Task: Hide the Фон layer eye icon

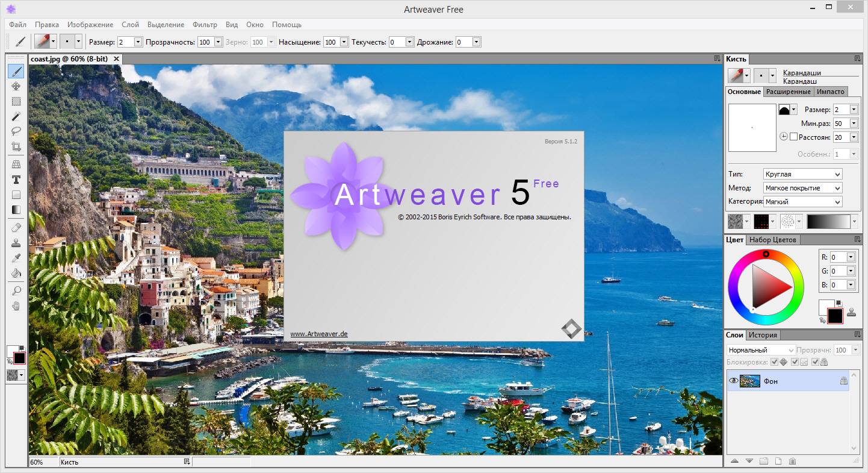Action: [733, 381]
